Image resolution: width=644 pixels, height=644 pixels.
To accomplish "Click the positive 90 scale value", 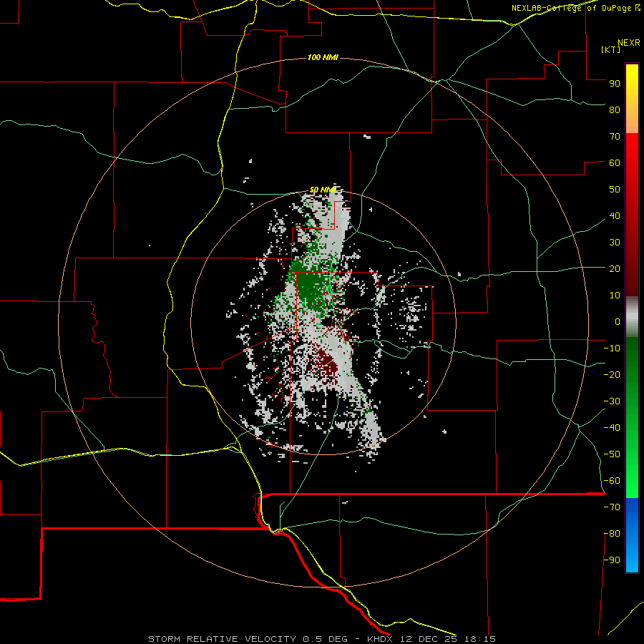I will tap(615, 84).
